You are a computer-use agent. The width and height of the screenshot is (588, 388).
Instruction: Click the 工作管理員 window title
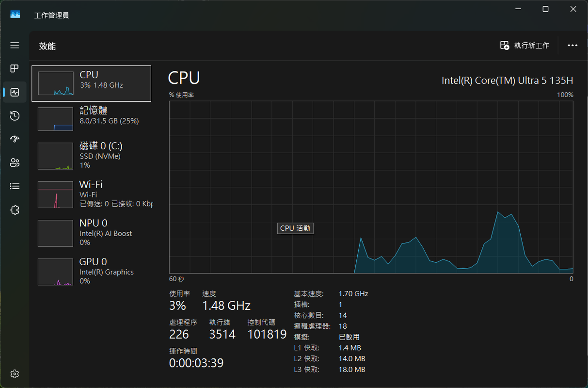(51, 16)
